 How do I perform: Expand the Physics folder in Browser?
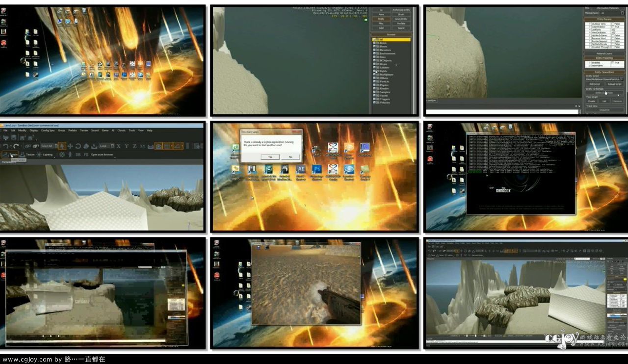pyautogui.click(x=375, y=85)
